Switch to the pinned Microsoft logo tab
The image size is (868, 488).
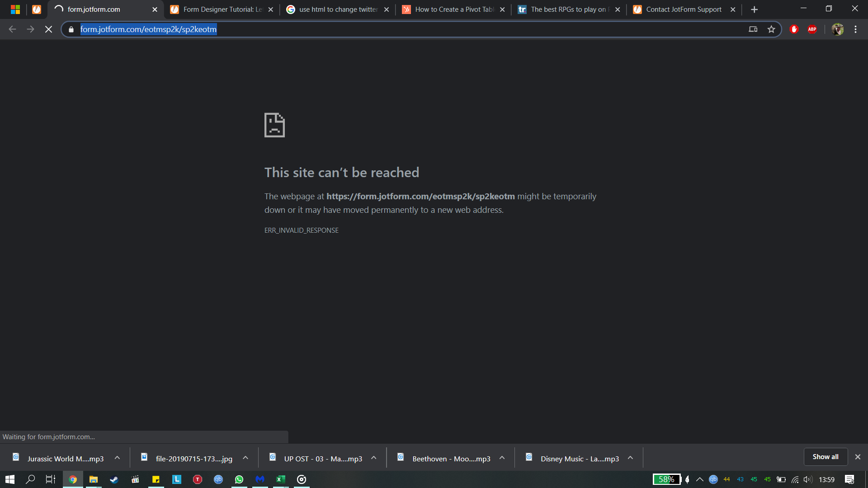pyautogui.click(x=15, y=9)
